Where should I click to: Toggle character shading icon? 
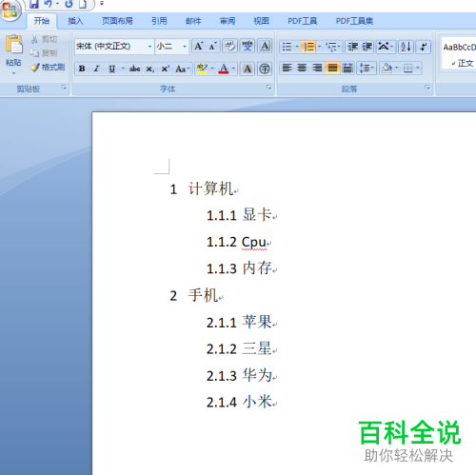pyautogui.click(x=248, y=69)
